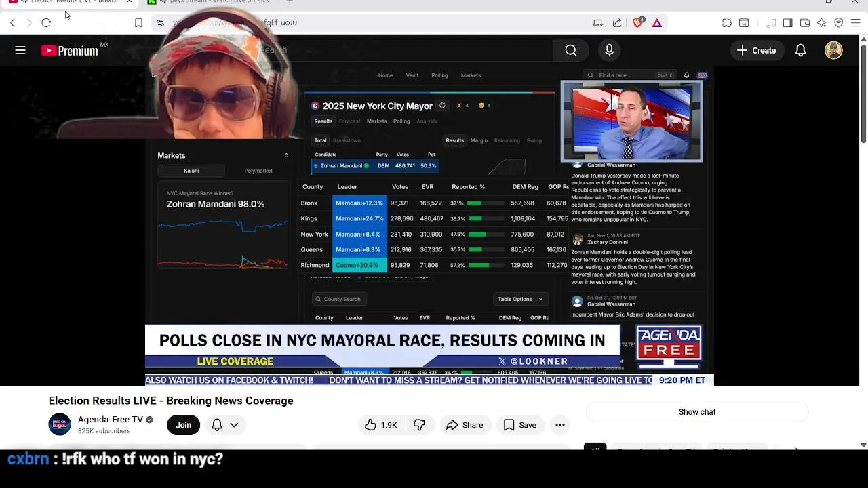Open the Brave Shields lion icon

[637, 22]
